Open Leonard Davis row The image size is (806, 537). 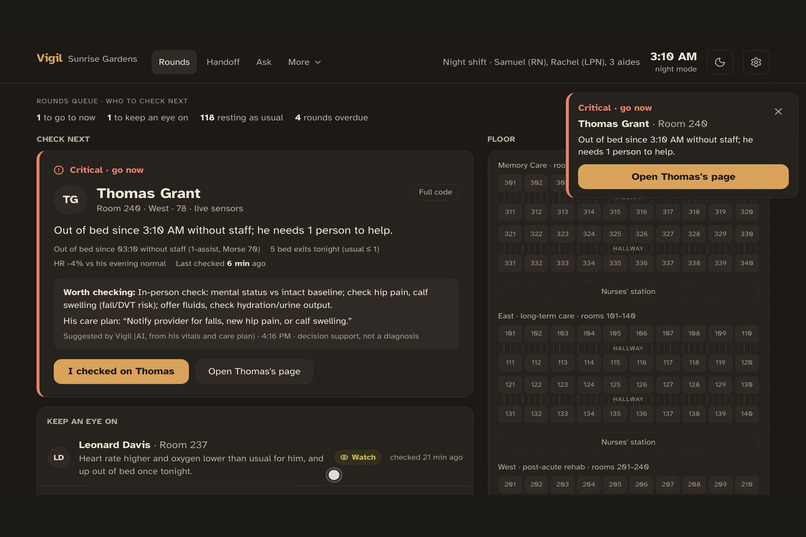(255, 458)
